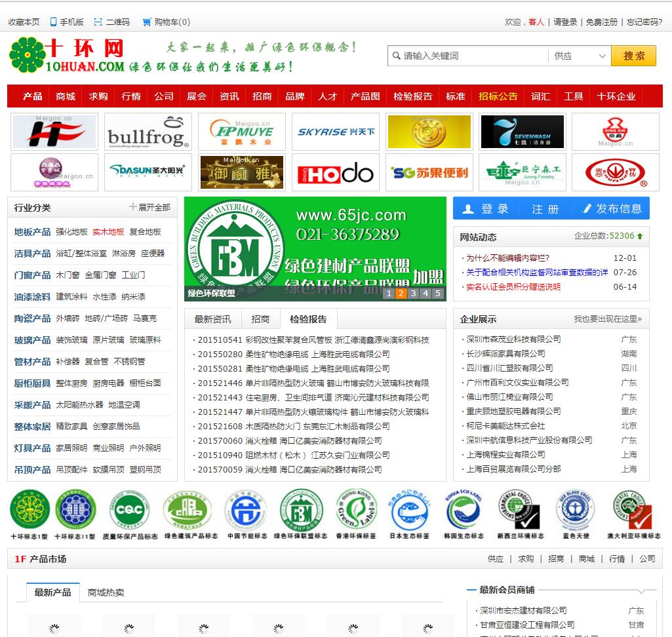The width and height of the screenshot is (672, 637).
Task: Open report 201521608 木质隔热防火门
Action: [294, 426]
